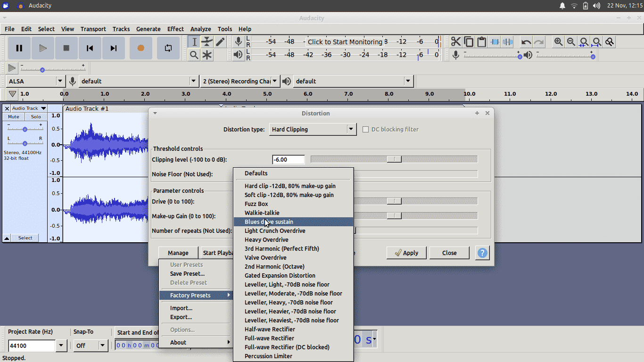644x362 pixels.
Task: Open the Distortion type Hard Clipping dropdown
Action: click(x=313, y=129)
